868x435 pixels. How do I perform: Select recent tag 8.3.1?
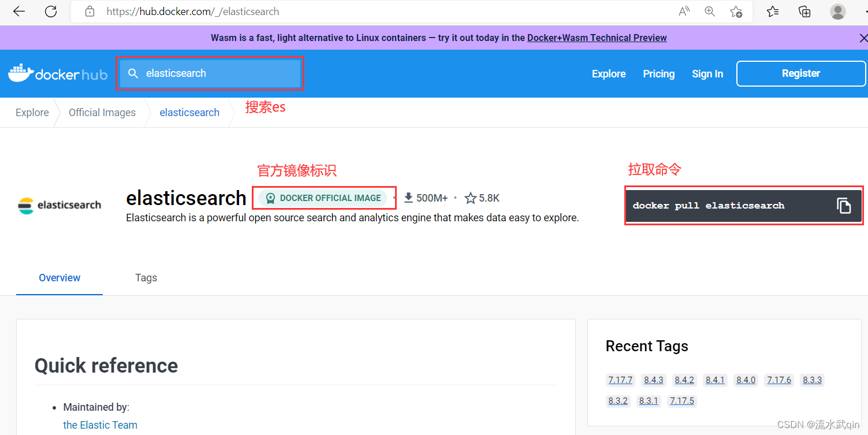click(649, 401)
